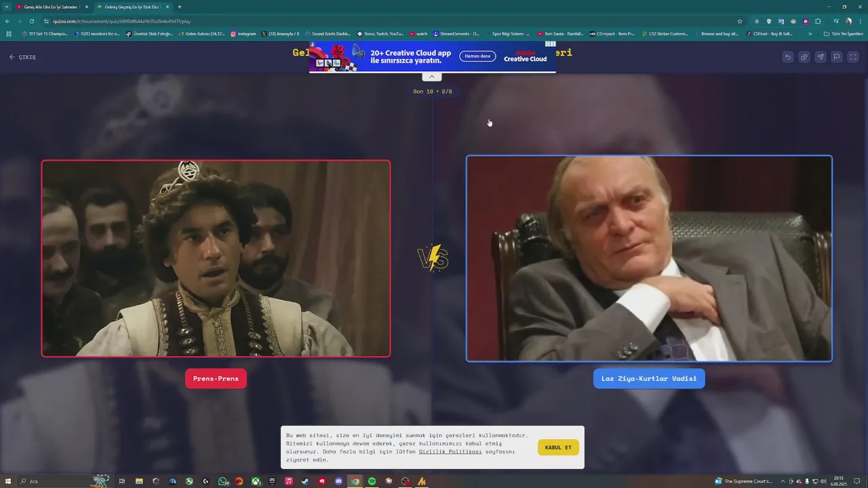Vote for the Laz Ziya-Kurtlar Vadisi label

click(x=649, y=378)
